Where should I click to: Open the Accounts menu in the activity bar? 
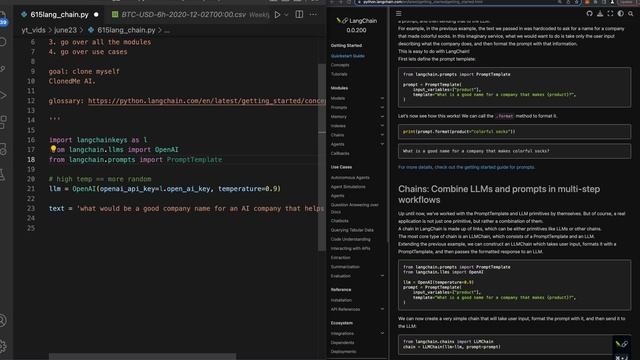pos(3,320)
